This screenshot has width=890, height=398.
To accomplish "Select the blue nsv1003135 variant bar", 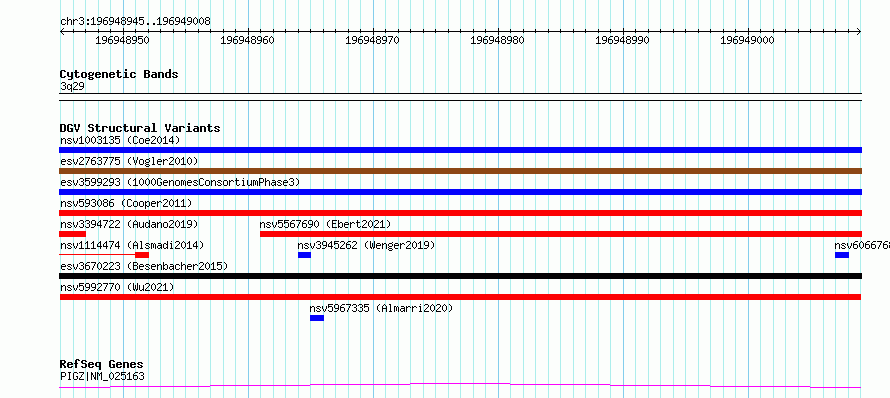I will pos(460,150).
